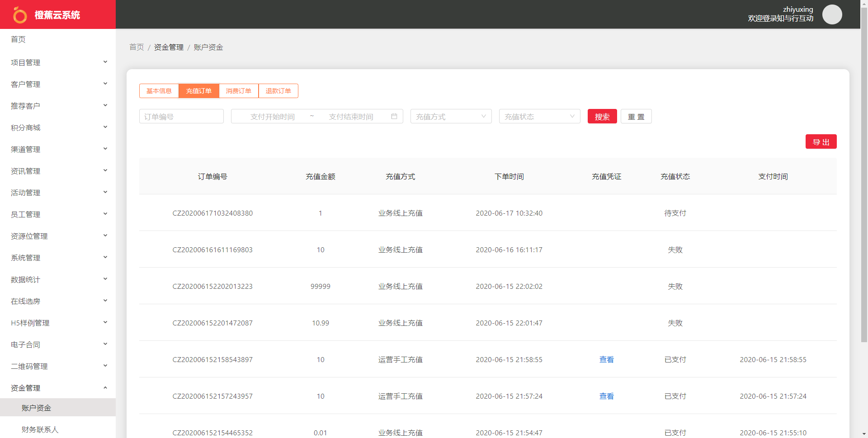This screenshot has height=438, width=868.
Task: Switch to 消费订单 tab
Action: (x=239, y=91)
